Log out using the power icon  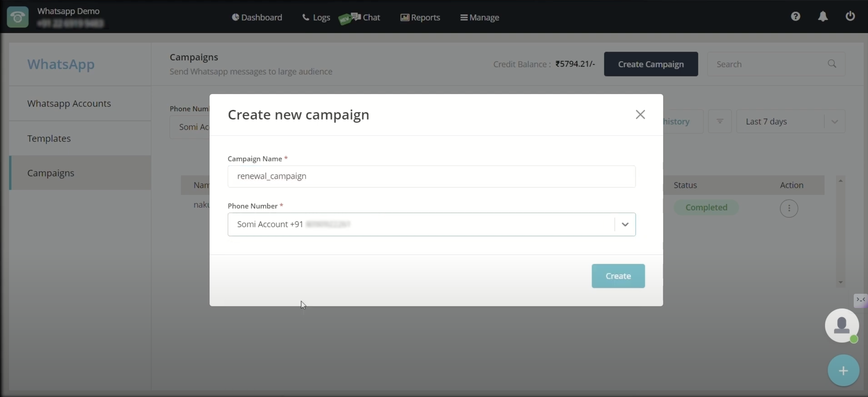850,17
